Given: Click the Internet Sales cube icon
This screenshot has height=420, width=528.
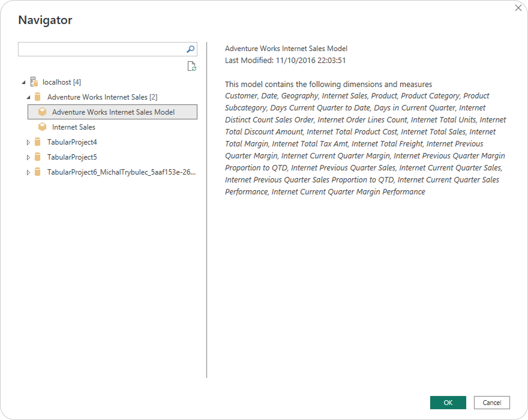Looking at the screenshot, I should point(43,127).
